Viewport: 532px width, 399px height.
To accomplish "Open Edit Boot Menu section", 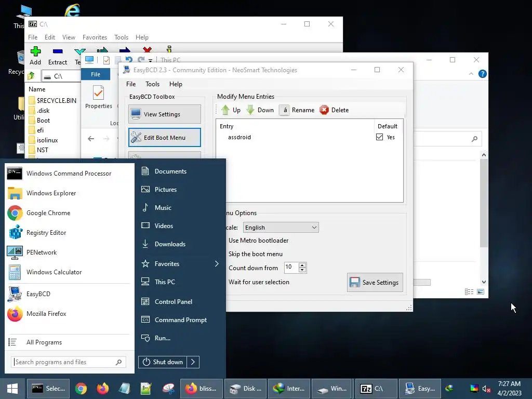I will pos(165,137).
